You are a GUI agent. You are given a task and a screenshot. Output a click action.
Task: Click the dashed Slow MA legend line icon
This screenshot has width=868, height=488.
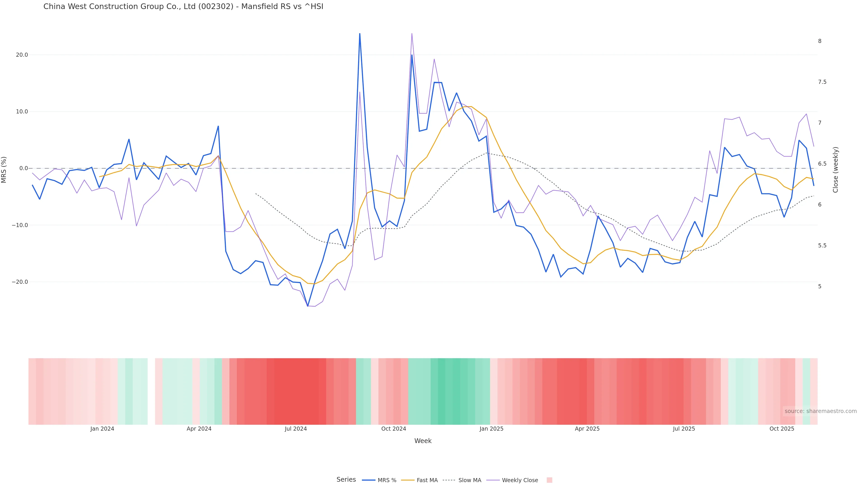click(449, 480)
